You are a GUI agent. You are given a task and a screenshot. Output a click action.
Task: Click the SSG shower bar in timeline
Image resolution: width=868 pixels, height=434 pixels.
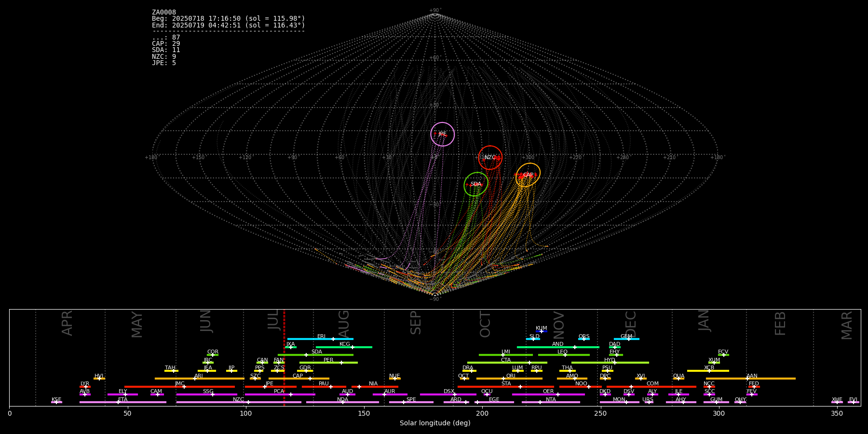coord(206,394)
